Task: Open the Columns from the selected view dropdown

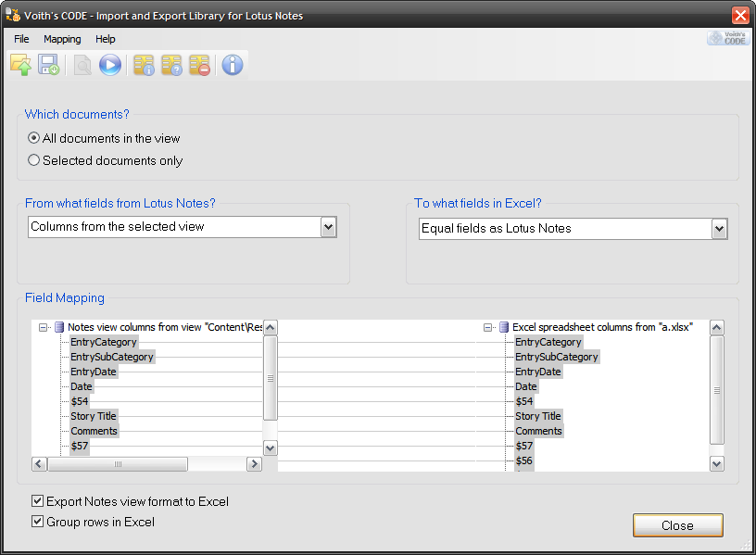Action: (x=328, y=227)
